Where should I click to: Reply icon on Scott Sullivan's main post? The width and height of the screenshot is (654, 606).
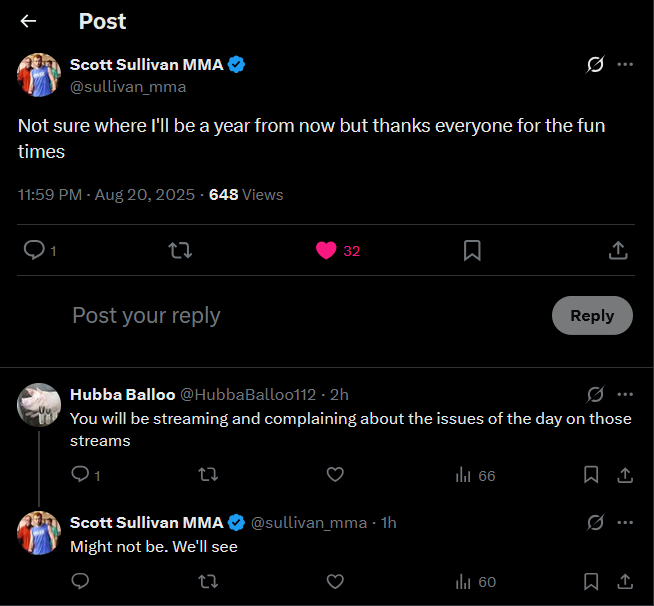coord(33,250)
